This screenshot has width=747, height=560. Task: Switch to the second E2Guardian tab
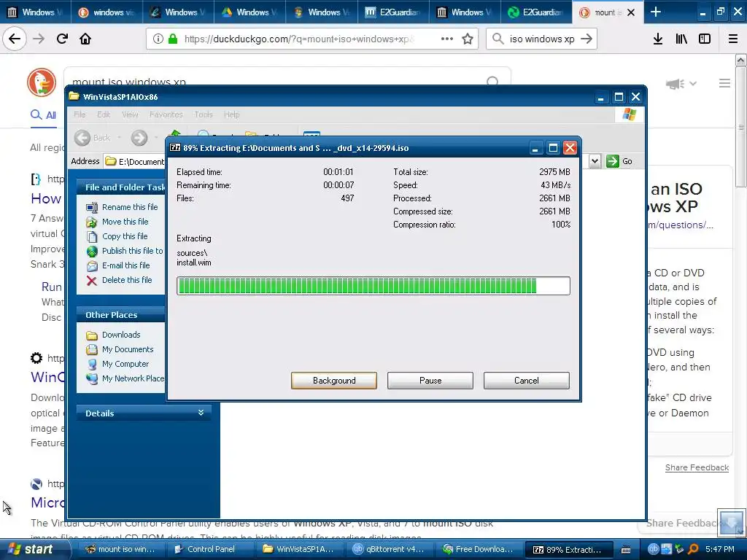pyautogui.click(x=536, y=12)
